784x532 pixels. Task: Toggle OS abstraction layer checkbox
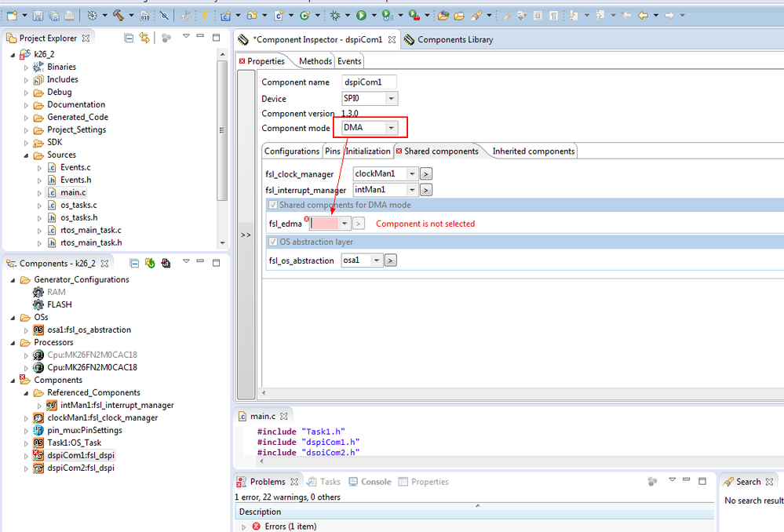(x=273, y=242)
